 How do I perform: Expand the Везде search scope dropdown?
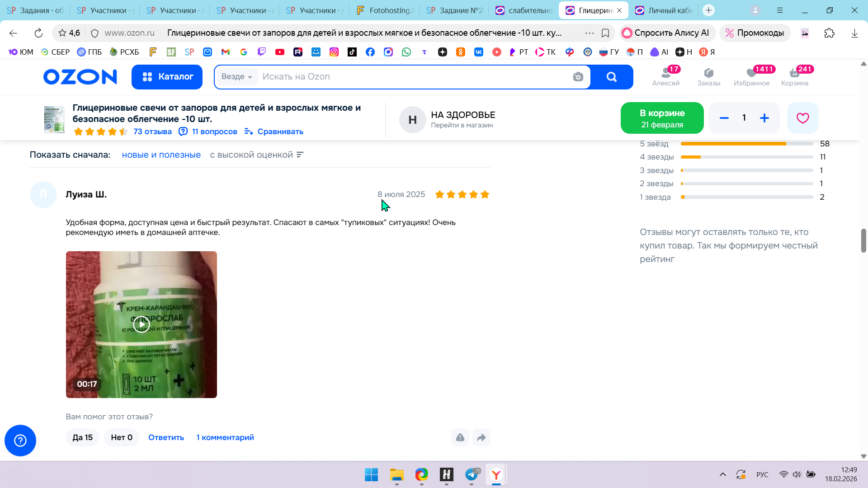pos(237,77)
